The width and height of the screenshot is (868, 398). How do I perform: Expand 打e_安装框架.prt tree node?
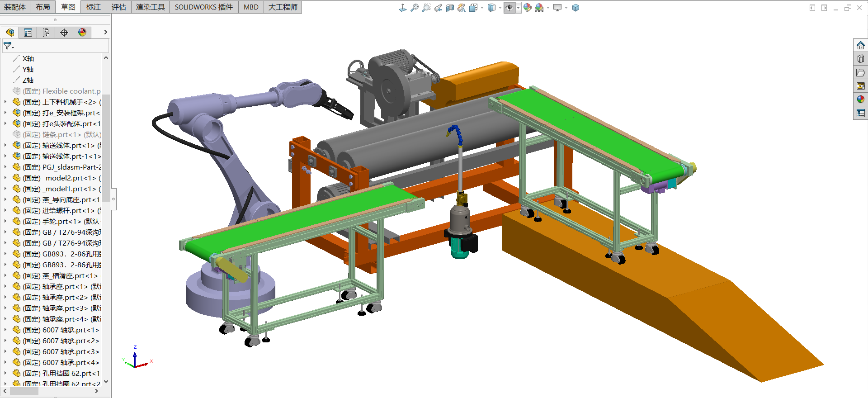(x=5, y=113)
